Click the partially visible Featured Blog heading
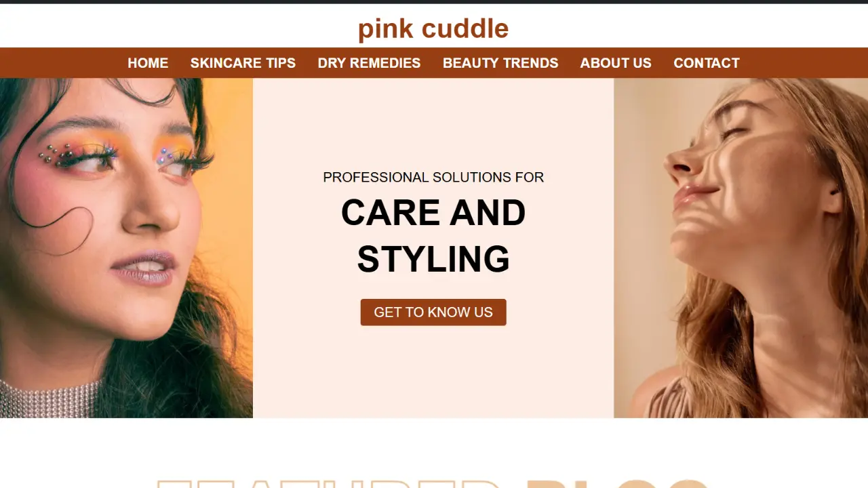 433,483
